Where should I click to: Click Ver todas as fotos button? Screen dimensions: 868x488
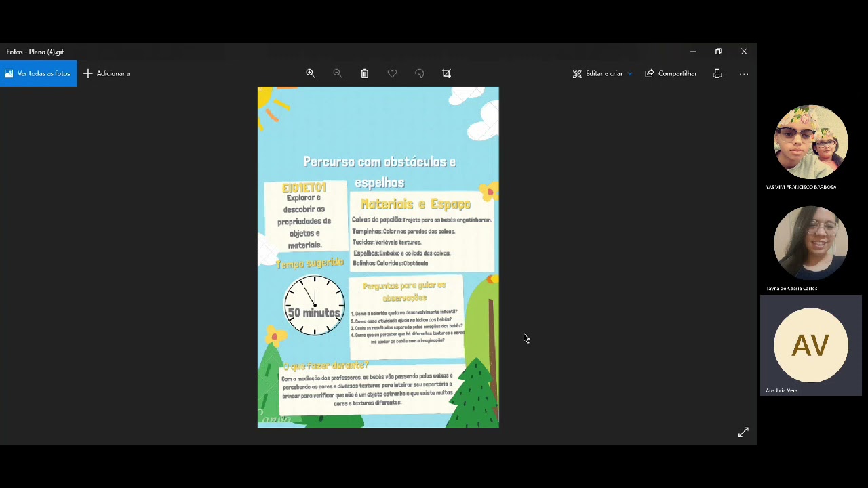[39, 73]
